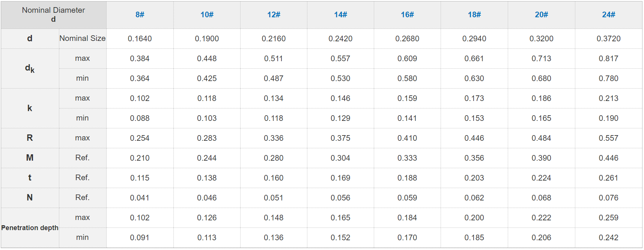Select the 0.817 dk max value
This screenshot has height=250, width=644.
tap(608, 59)
